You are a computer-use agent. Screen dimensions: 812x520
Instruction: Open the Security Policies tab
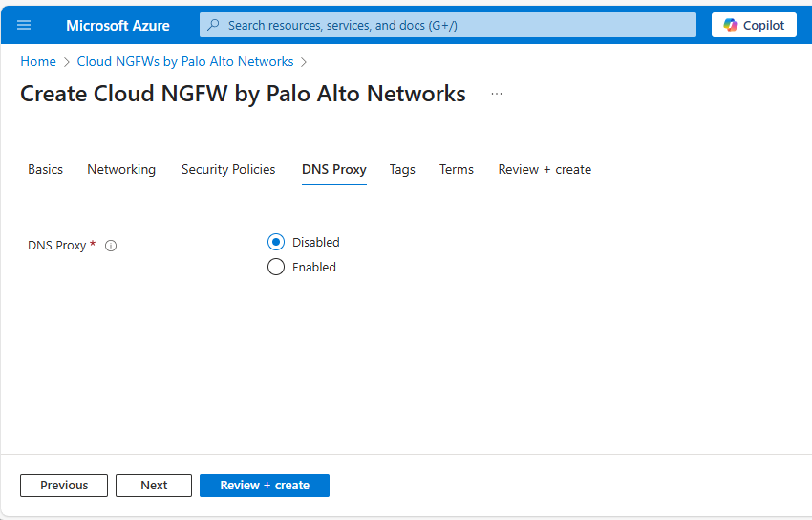(228, 169)
